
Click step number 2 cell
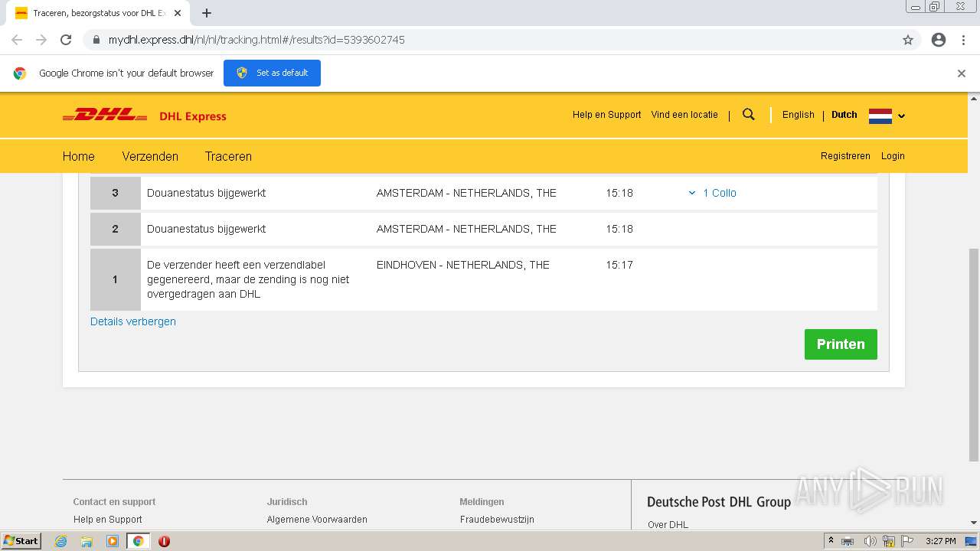click(116, 229)
